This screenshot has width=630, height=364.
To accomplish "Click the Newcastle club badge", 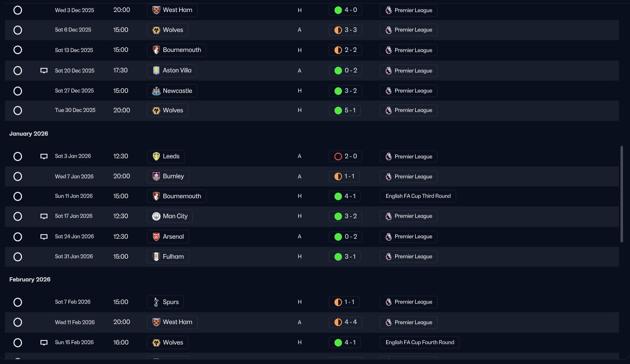I will pos(156,91).
